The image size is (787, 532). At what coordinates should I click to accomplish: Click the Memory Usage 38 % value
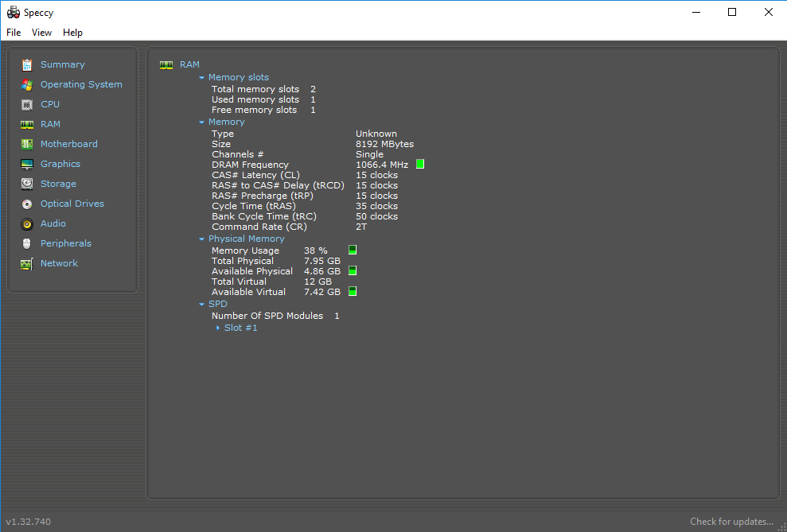click(x=316, y=250)
